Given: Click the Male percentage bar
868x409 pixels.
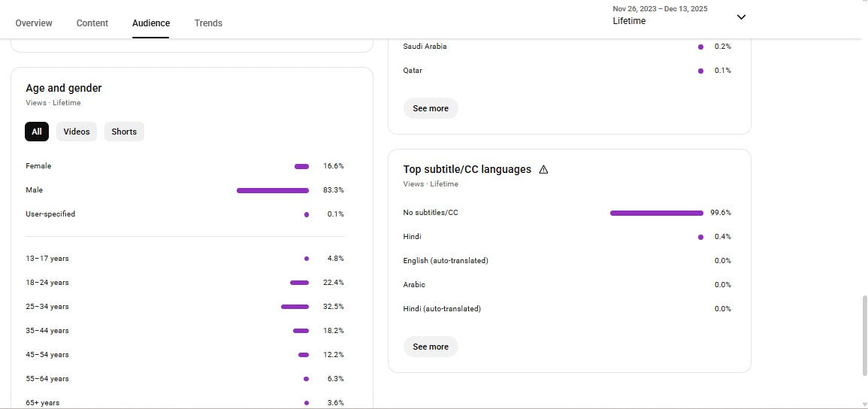Looking at the screenshot, I should pos(273,190).
